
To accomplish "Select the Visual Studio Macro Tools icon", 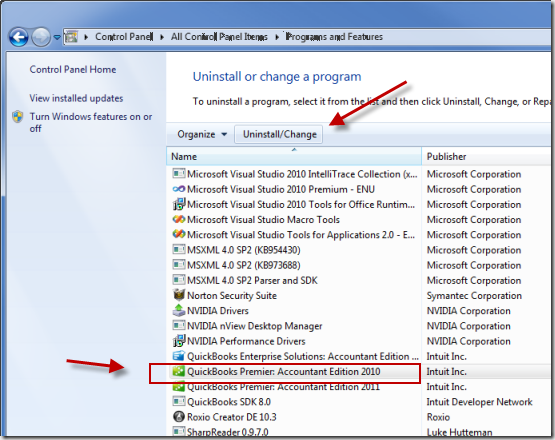I will [x=179, y=219].
